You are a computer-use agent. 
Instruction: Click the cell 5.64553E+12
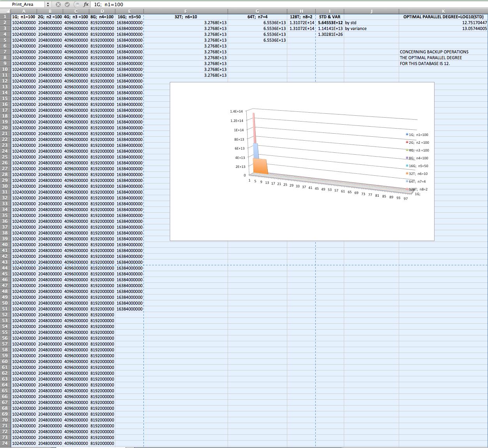(x=330, y=23)
